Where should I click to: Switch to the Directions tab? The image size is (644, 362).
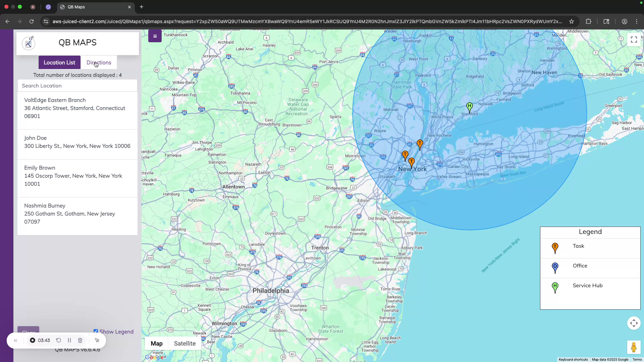coord(99,62)
